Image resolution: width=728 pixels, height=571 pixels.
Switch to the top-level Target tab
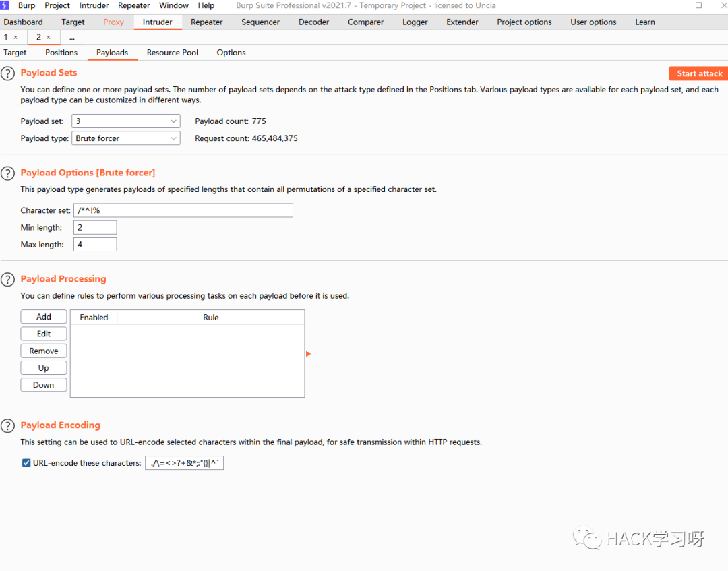click(73, 22)
